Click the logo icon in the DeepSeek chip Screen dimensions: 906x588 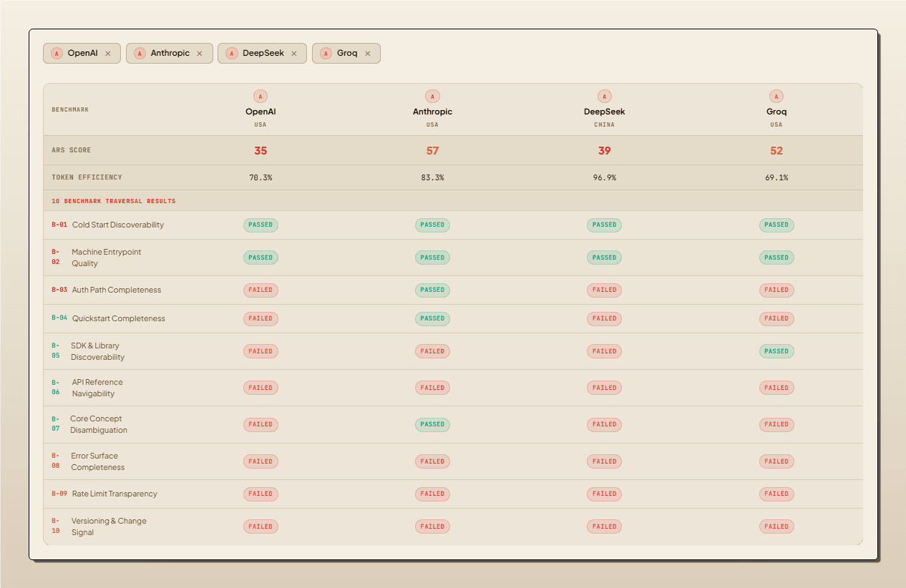231,54
